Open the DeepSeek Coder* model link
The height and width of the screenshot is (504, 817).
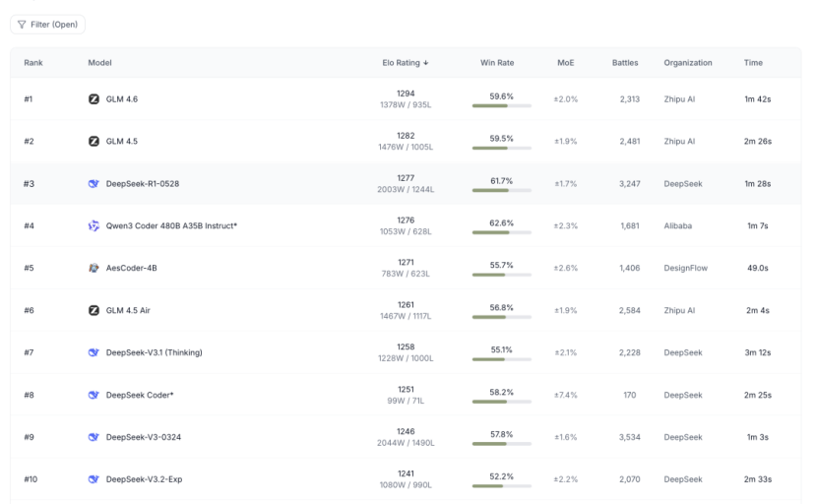140,395
